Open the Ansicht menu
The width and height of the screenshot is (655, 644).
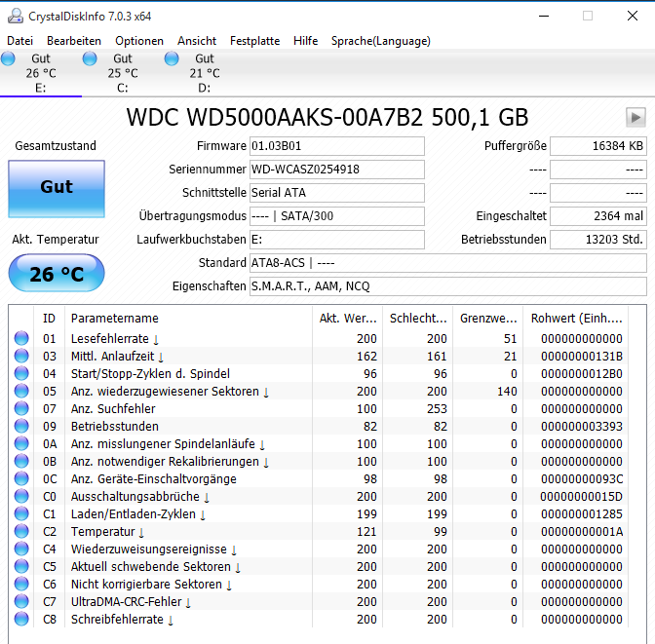(x=197, y=41)
